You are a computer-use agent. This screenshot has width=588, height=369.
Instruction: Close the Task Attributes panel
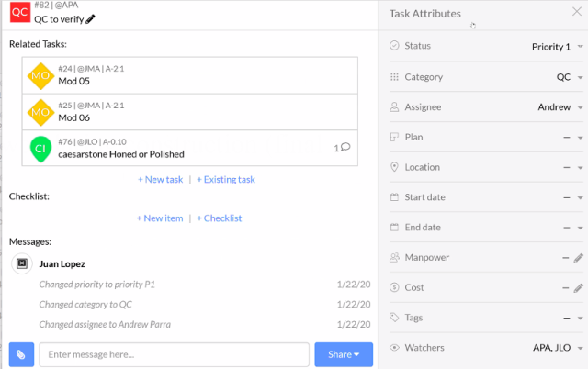[x=575, y=14]
